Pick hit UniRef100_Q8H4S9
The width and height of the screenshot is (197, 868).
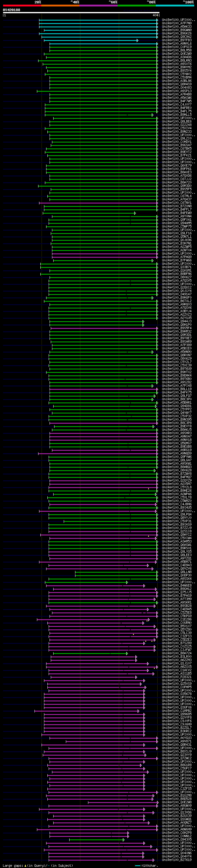tap(177, 84)
